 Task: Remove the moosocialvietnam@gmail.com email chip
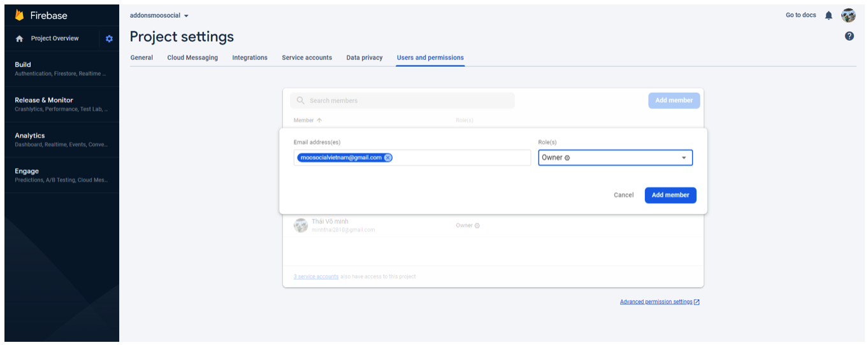pos(387,158)
